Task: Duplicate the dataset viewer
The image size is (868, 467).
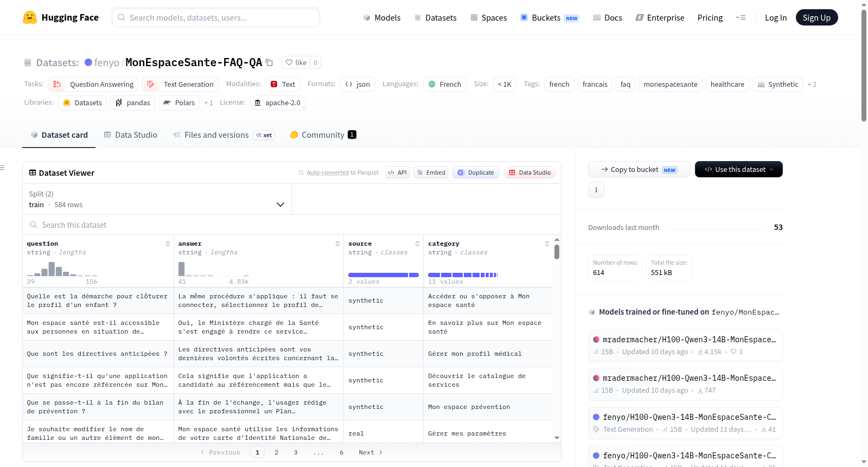Action: (x=476, y=172)
